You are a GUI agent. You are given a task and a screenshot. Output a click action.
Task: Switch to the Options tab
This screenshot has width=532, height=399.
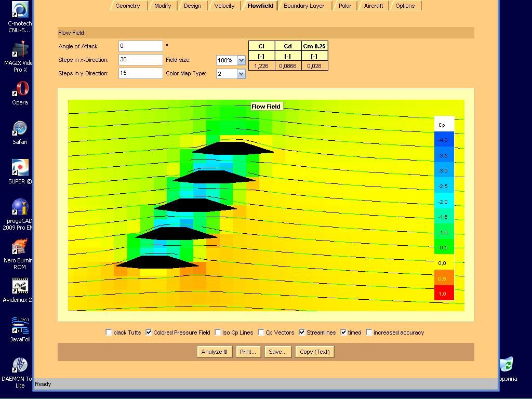(x=405, y=6)
